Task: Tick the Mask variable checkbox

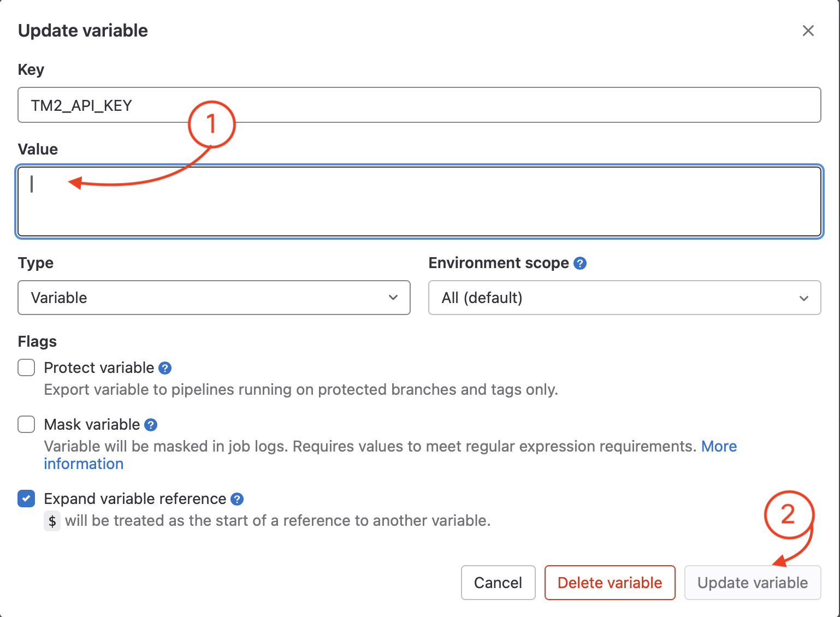Action: click(x=26, y=425)
